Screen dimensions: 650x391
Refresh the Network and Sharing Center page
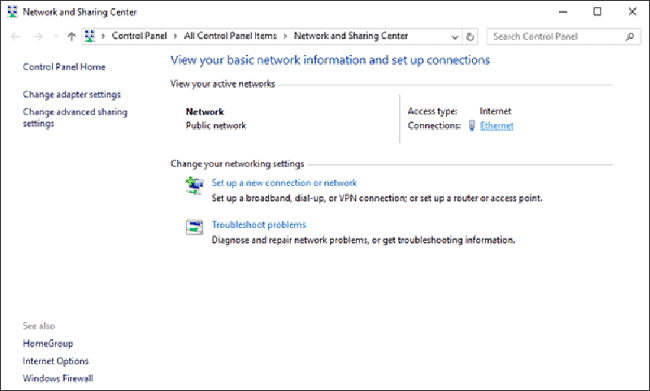[470, 36]
